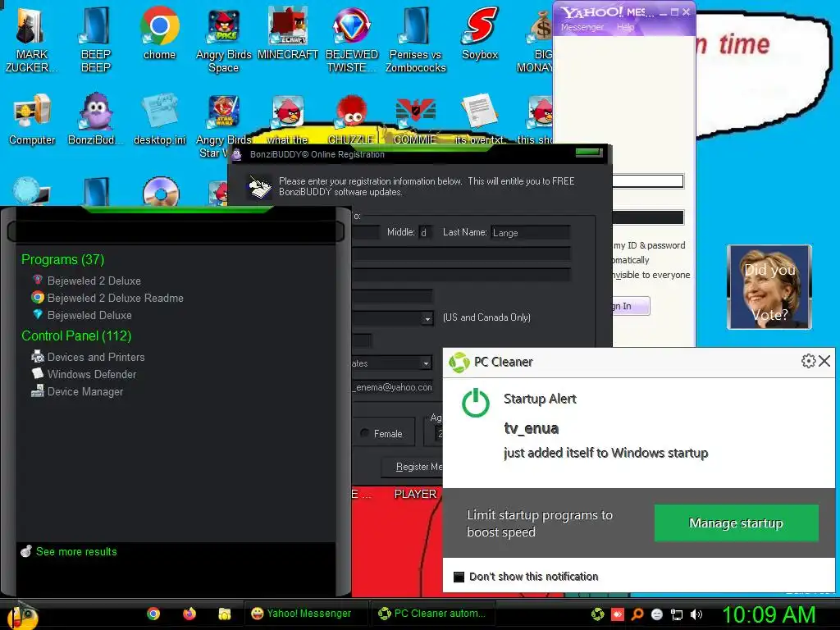
Task: Click the Yahoo password input field
Action: click(x=648, y=217)
